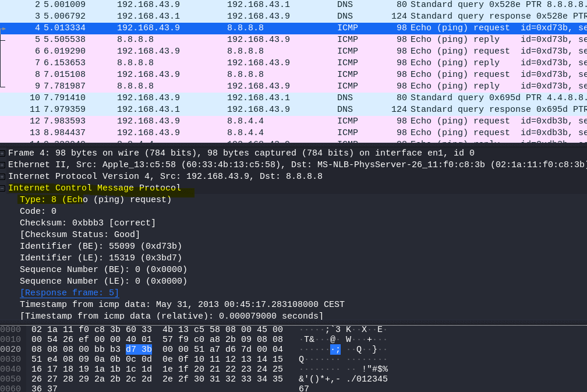Click the IPv4 Src 192.168.43.9 Dst 8.8.8.8 line
Image resolution: width=587 pixels, height=392 pixels.
165,176
